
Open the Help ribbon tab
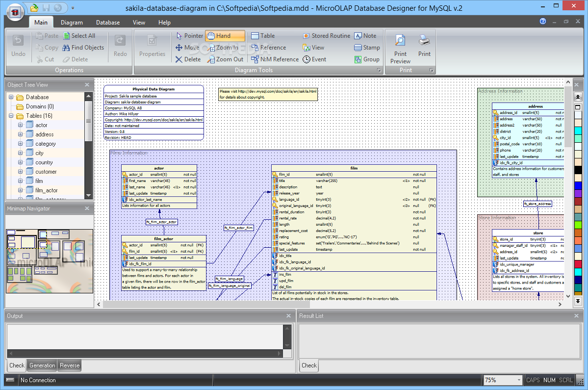pos(164,23)
